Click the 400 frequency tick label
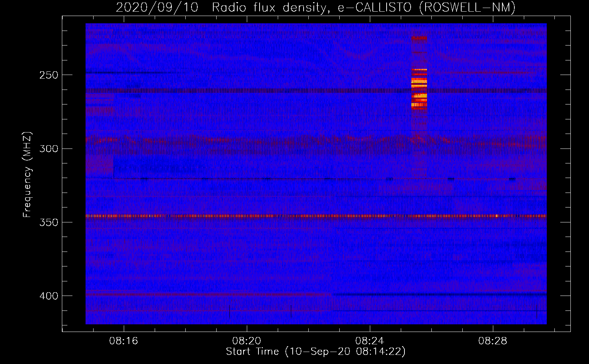The height and width of the screenshot is (364, 589). 49,296
